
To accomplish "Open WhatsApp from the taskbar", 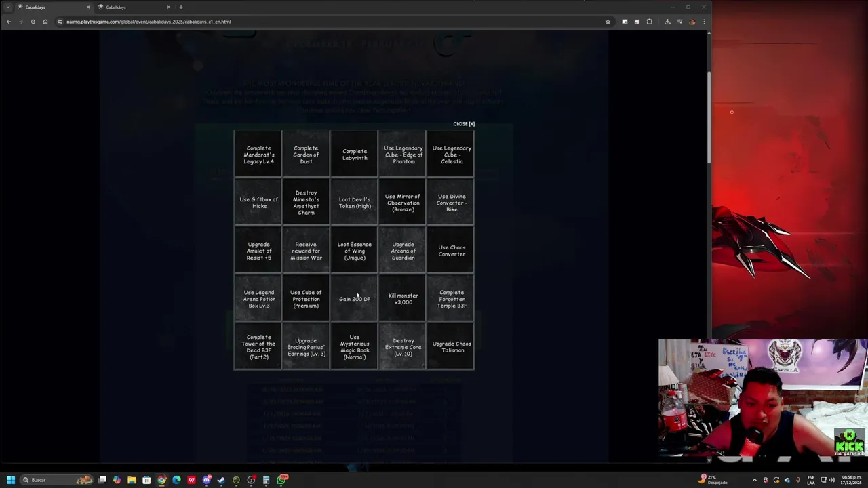I will pyautogui.click(x=281, y=480).
